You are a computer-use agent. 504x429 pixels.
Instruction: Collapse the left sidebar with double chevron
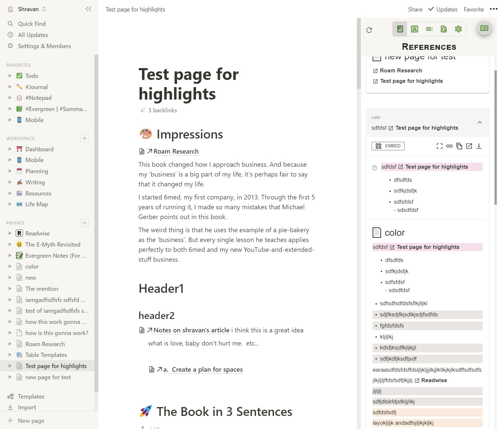coord(88,9)
